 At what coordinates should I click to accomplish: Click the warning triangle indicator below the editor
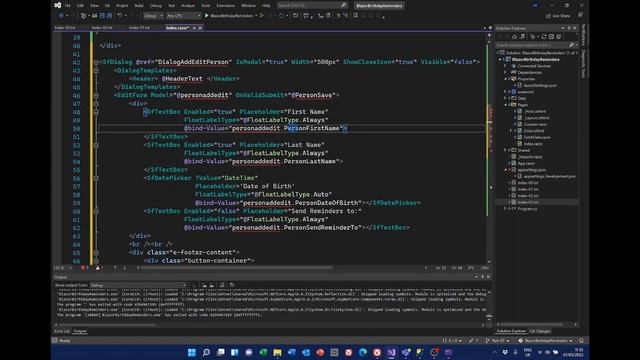98,268
